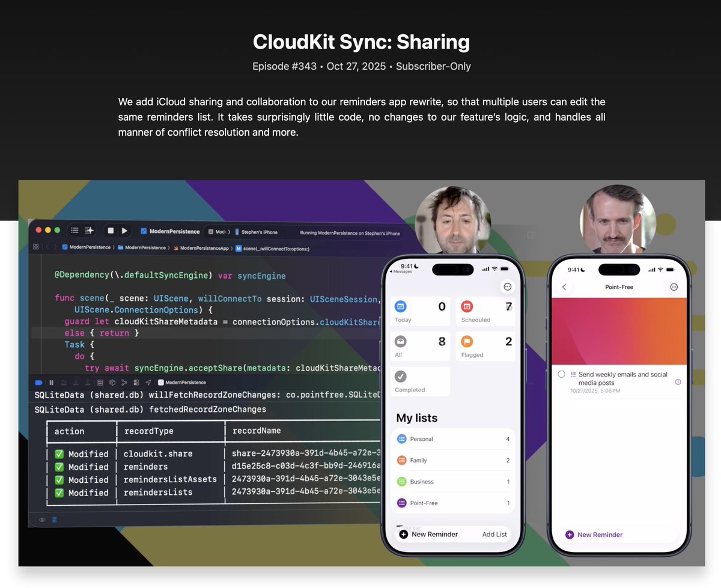Image resolution: width=721 pixels, height=588 pixels.
Task: Click the 'else { return }' code line
Action: 102,333
